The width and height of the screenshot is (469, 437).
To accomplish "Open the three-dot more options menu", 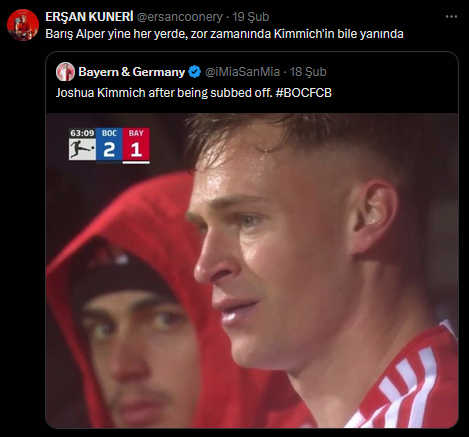I will tap(451, 17).
